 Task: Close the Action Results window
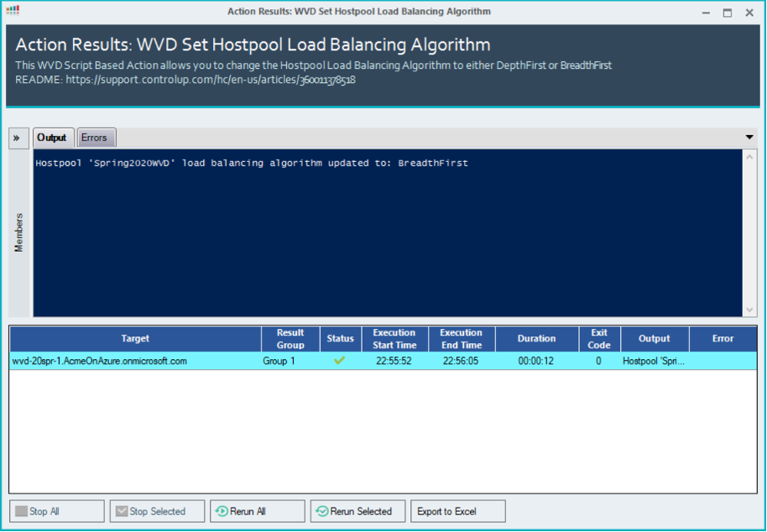749,13
